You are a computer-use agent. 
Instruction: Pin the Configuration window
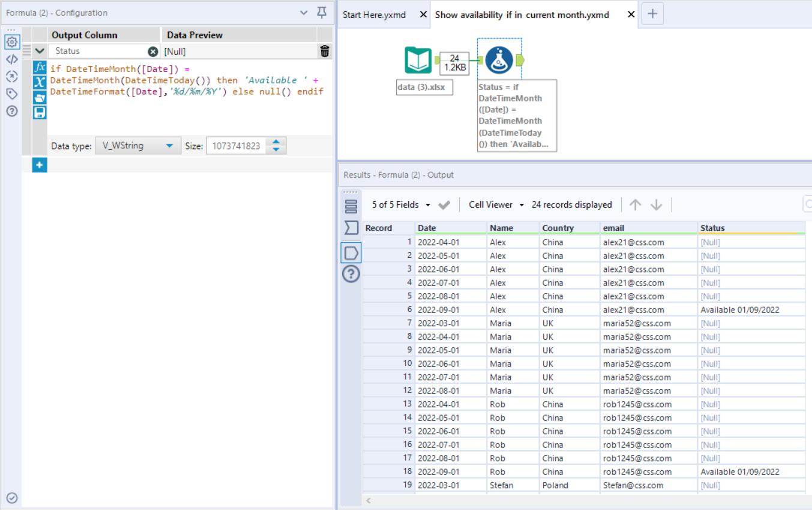point(322,13)
